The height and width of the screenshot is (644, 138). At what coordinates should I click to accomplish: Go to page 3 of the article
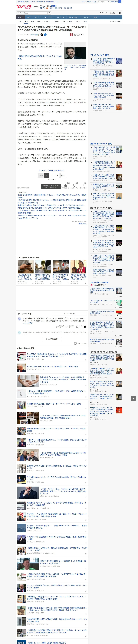[x=57, y=175]
